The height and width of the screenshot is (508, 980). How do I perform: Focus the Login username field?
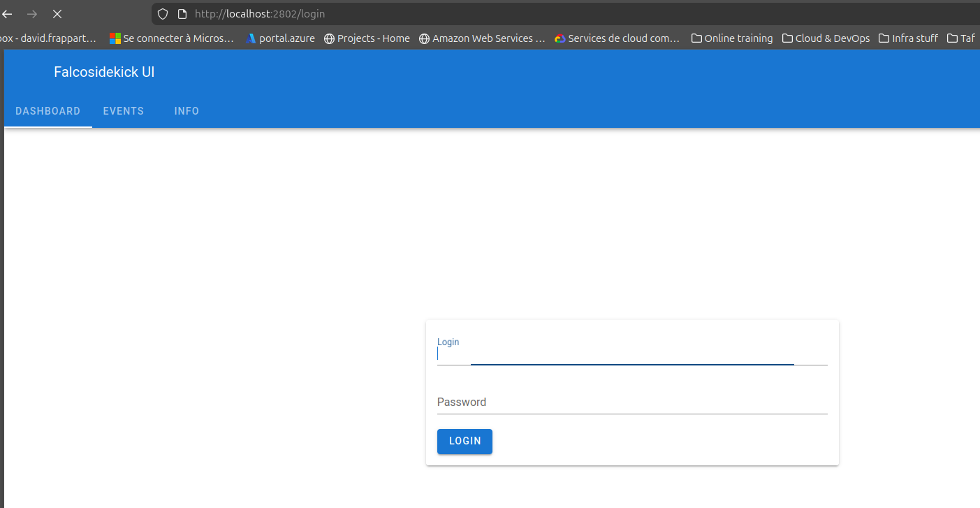pos(631,354)
